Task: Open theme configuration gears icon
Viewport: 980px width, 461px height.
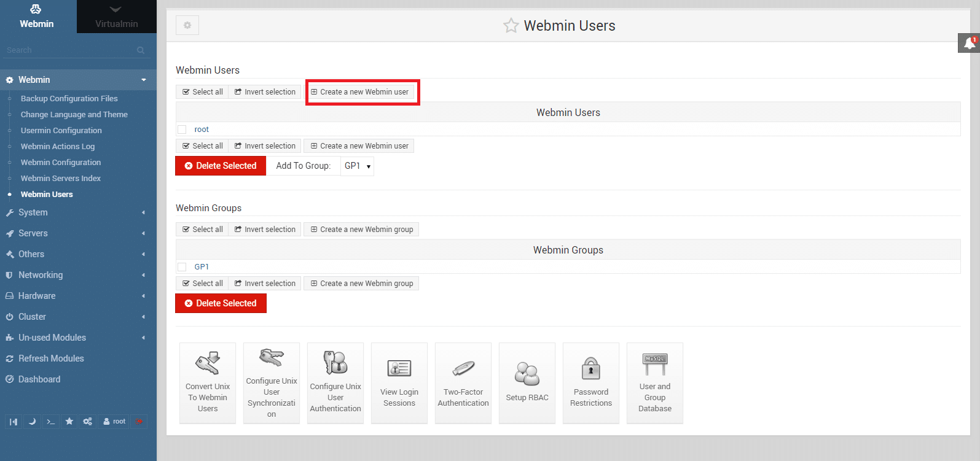Action: [87, 422]
